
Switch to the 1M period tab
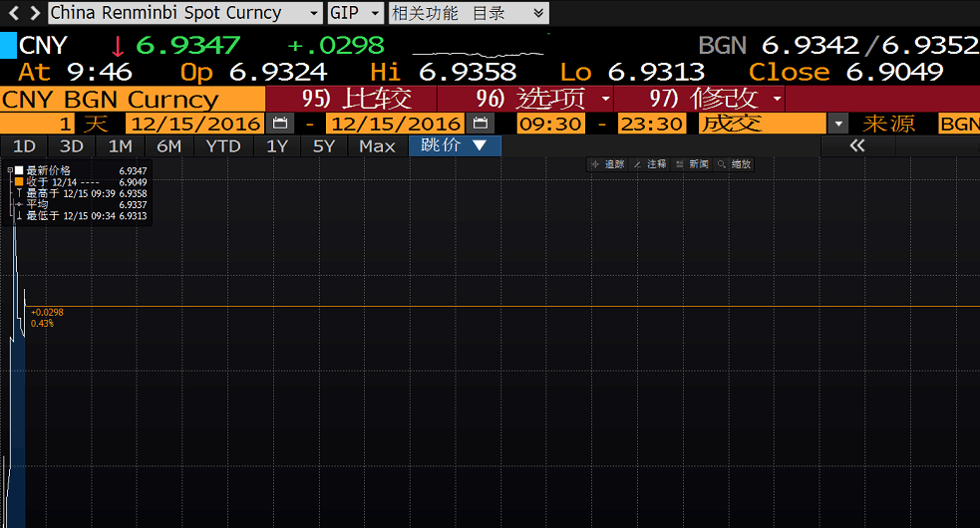120,145
